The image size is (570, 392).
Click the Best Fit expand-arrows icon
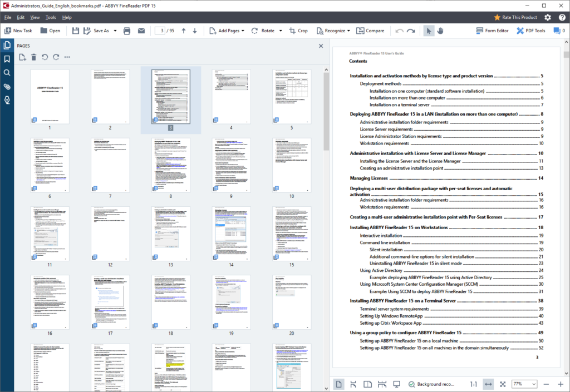pyautogui.click(x=503, y=384)
